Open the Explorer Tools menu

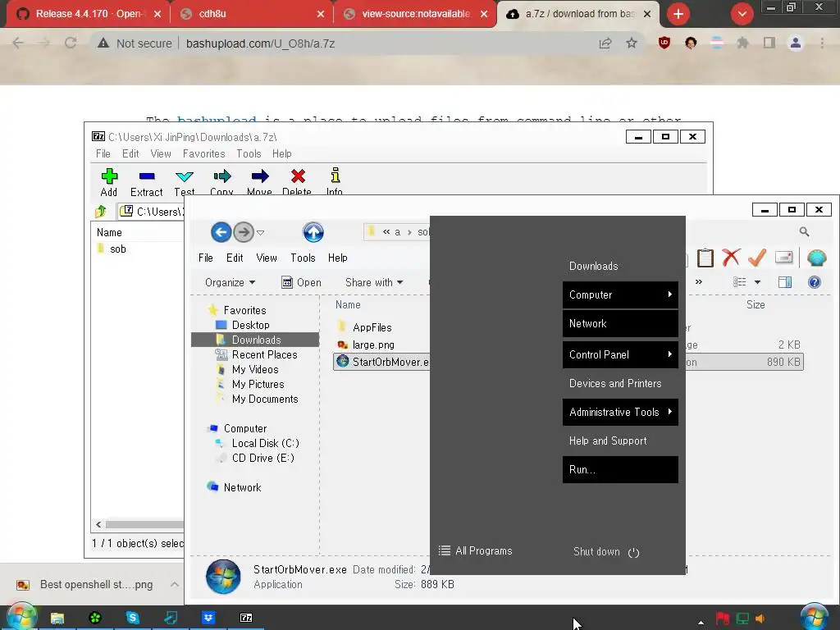pyautogui.click(x=304, y=258)
